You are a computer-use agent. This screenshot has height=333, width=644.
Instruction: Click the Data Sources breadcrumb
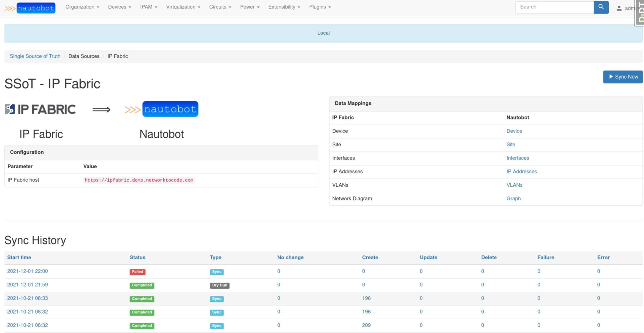point(84,56)
